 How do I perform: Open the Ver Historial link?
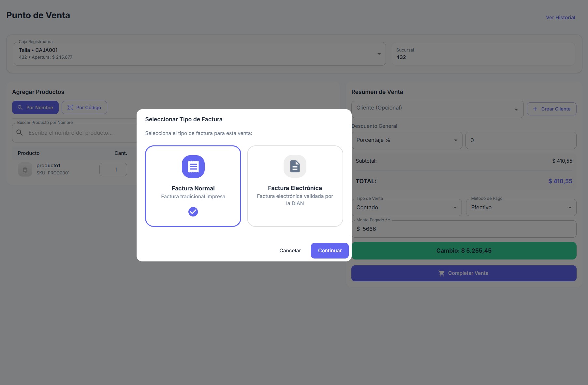[x=560, y=18]
